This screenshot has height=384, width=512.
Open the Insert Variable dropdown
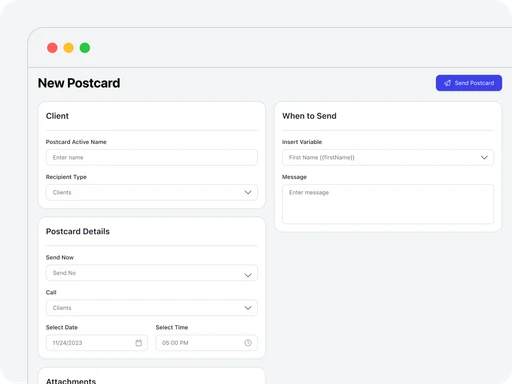click(388, 157)
